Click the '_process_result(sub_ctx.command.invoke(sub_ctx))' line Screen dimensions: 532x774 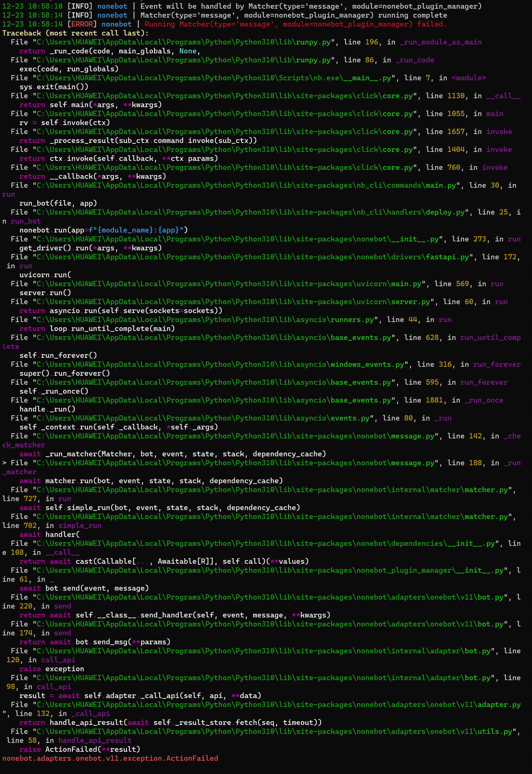[x=138, y=141]
